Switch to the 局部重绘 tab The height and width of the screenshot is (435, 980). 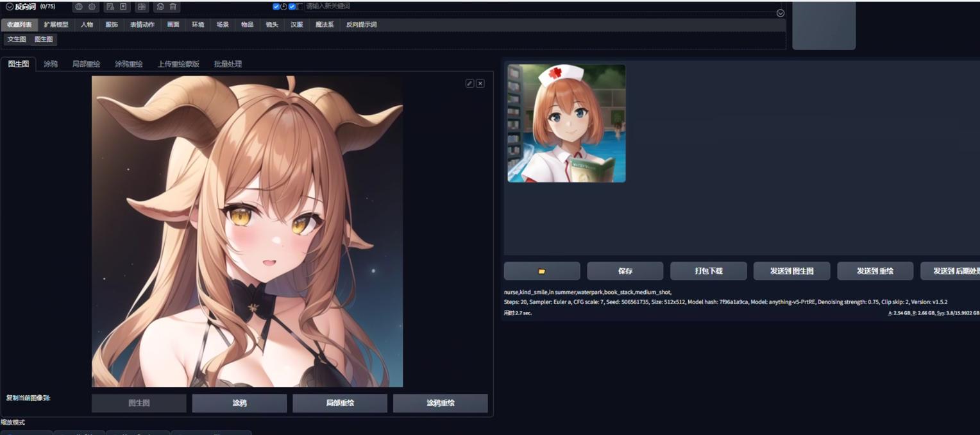86,64
